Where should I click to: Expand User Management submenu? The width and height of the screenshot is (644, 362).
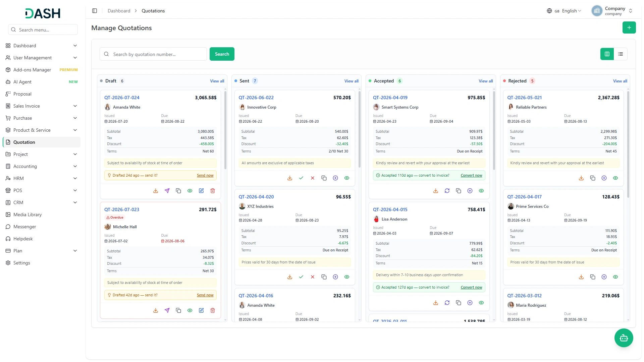(x=42, y=58)
